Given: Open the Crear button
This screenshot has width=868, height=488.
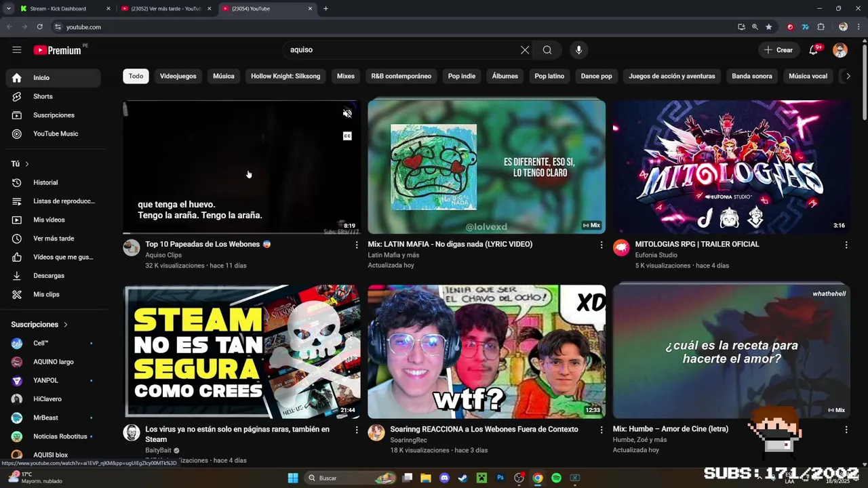Looking at the screenshot, I should point(778,50).
